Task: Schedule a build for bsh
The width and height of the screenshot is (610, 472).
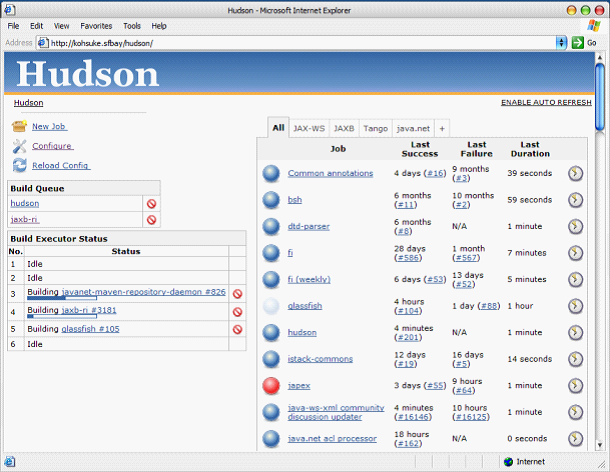Action: coord(575,200)
